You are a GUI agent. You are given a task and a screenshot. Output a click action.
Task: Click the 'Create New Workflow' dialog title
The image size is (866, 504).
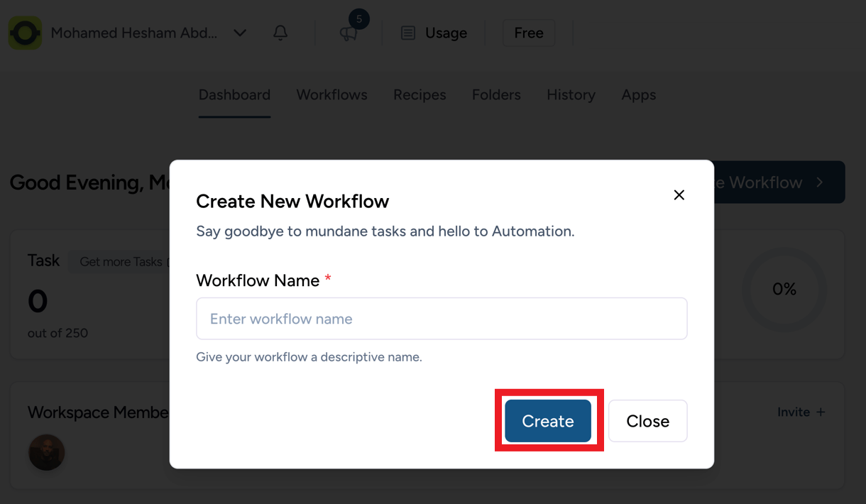pyautogui.click(x=292, y=201)
